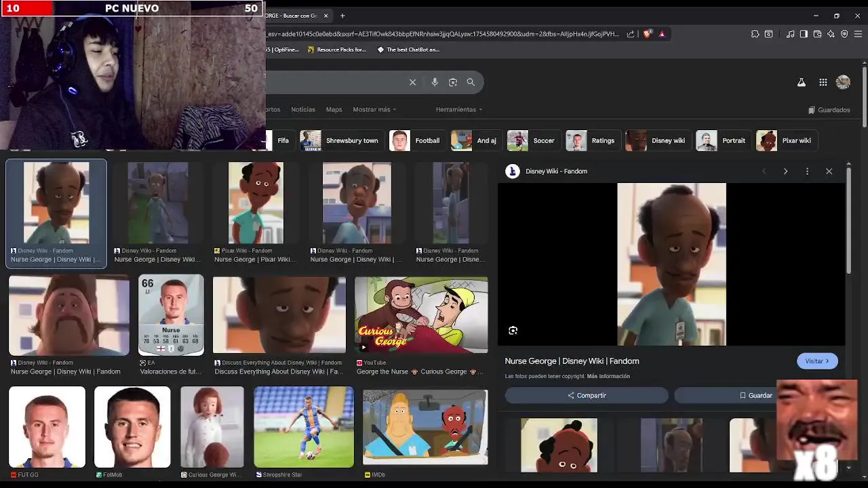This screenshot has height=488, width=868.
Task: Open the IMDb car scene thumbnail
Action: point(425,427)
